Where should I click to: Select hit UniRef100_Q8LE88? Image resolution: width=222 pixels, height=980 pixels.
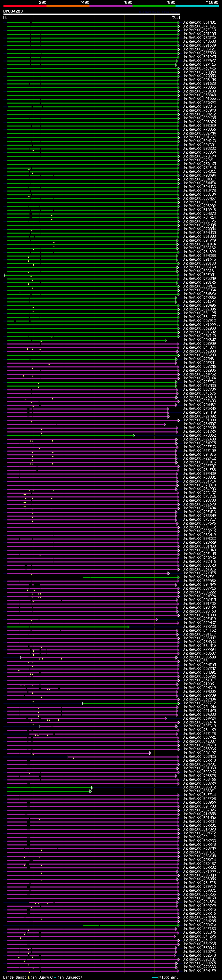(199, 470)
